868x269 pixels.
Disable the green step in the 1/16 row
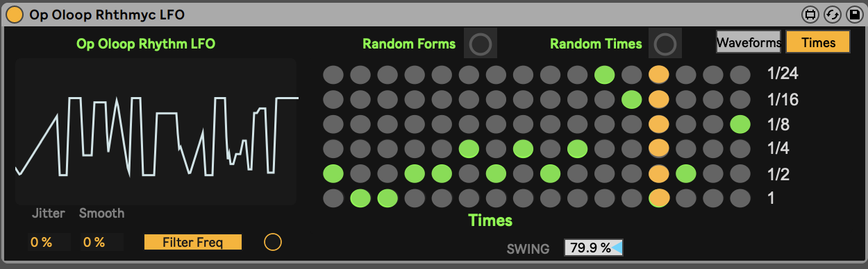coord(631,100)
